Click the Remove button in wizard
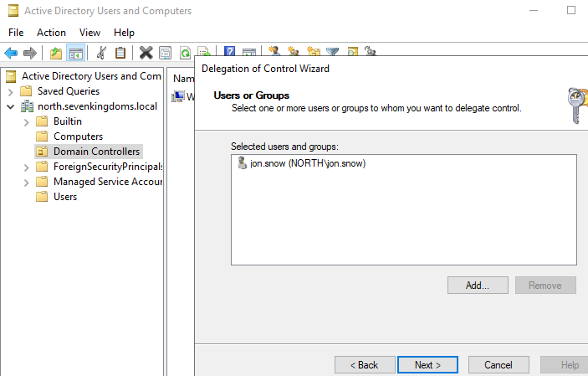This screenshot has width=588, height=376. click(545, 286)
